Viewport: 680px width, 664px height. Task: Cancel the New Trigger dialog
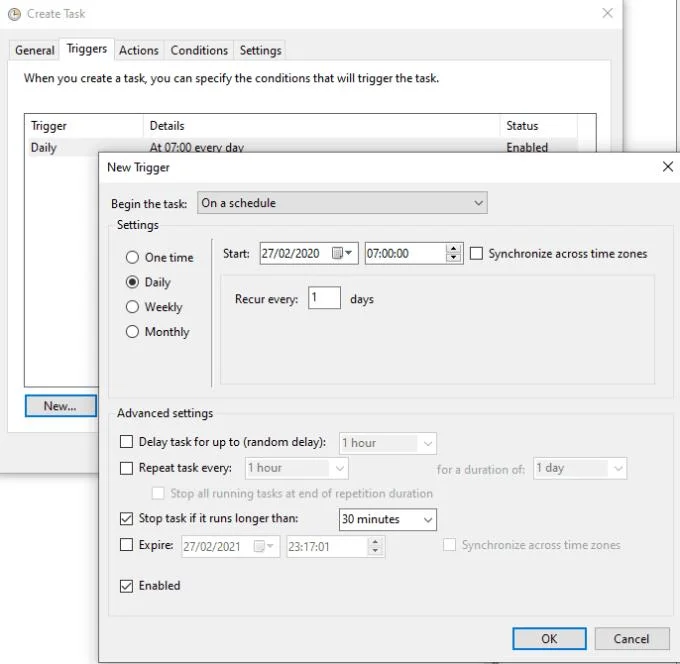[631, 638]
